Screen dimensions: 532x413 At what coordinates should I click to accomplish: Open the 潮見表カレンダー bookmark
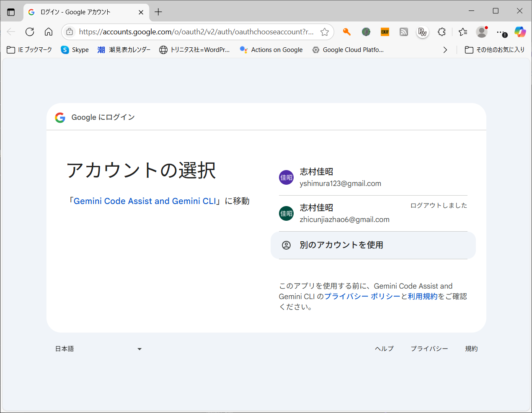[124, 50]
